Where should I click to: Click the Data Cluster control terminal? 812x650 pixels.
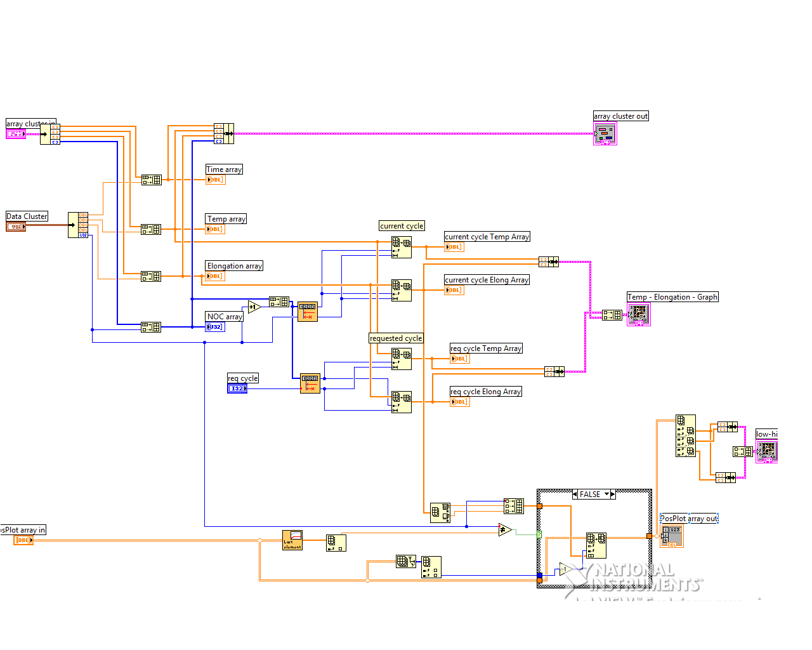(16, 227)
